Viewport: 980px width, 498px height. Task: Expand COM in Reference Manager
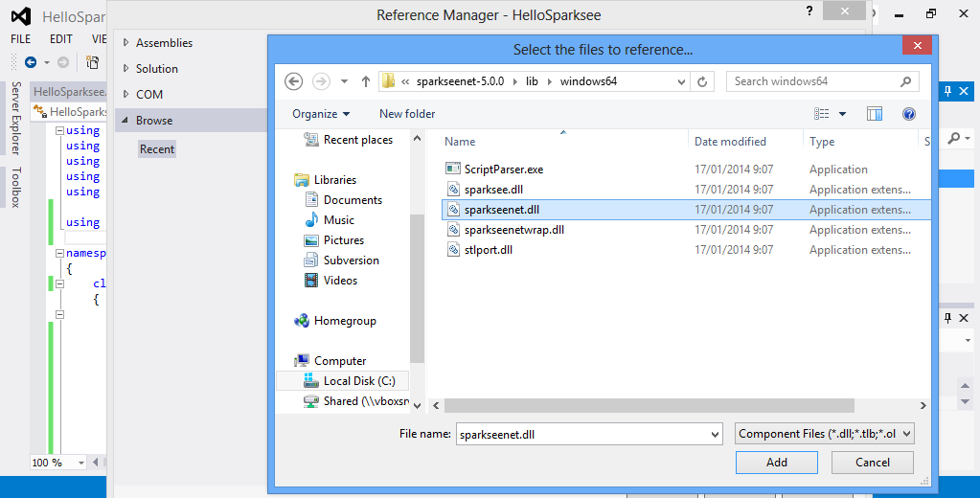click(x=126, y=94)
